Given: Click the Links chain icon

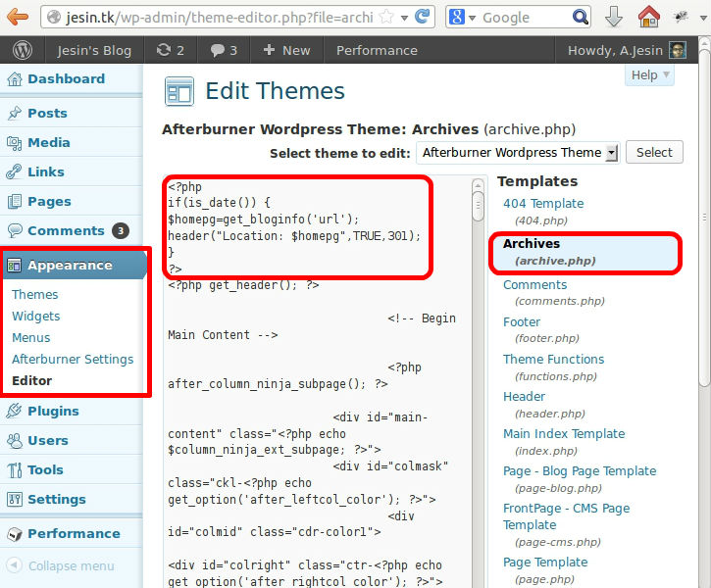Looking at the screenshot, I should tap(15, 172).
